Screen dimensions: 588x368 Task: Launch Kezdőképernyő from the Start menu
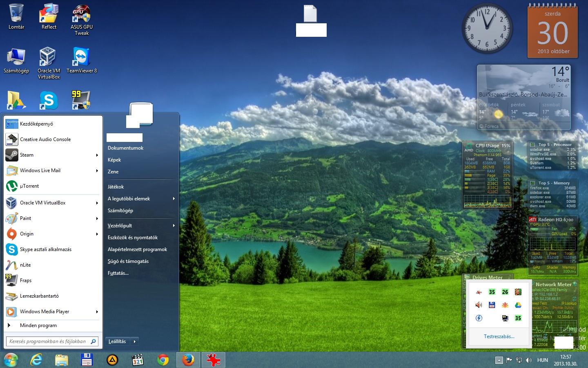click(53, 124)
